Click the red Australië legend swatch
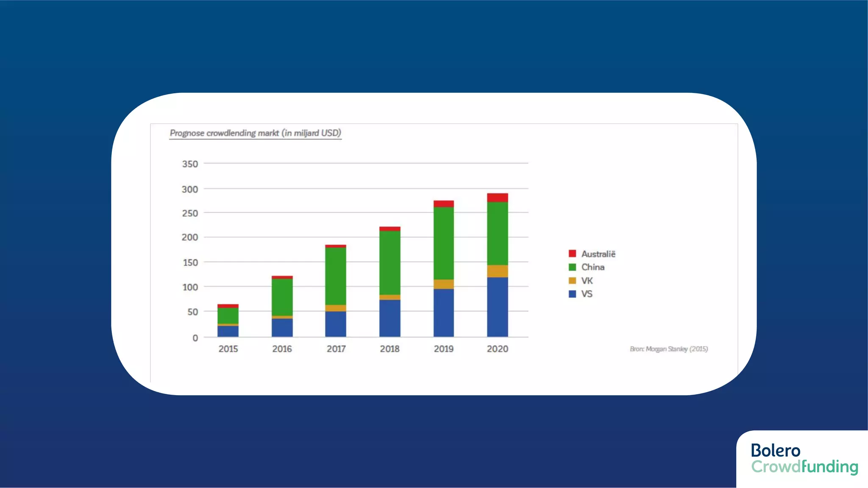This screenshot has height=488, width=868. (x=572, y=254)
